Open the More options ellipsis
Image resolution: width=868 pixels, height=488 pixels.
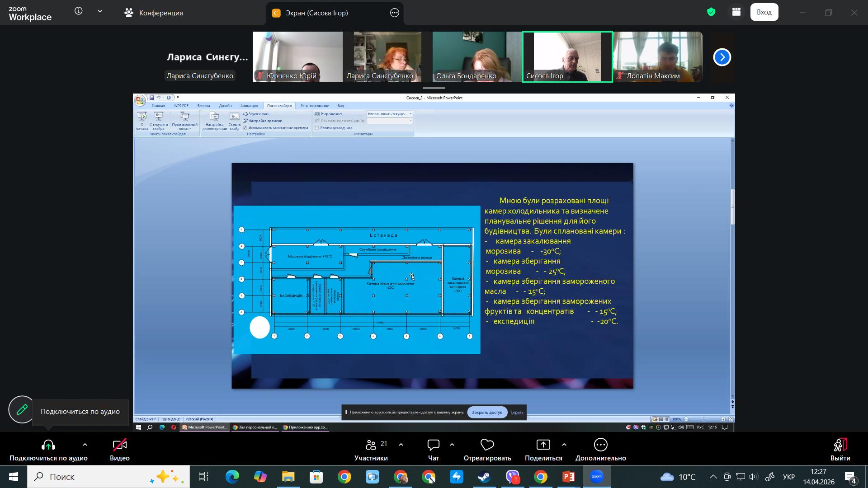(600, 446)
